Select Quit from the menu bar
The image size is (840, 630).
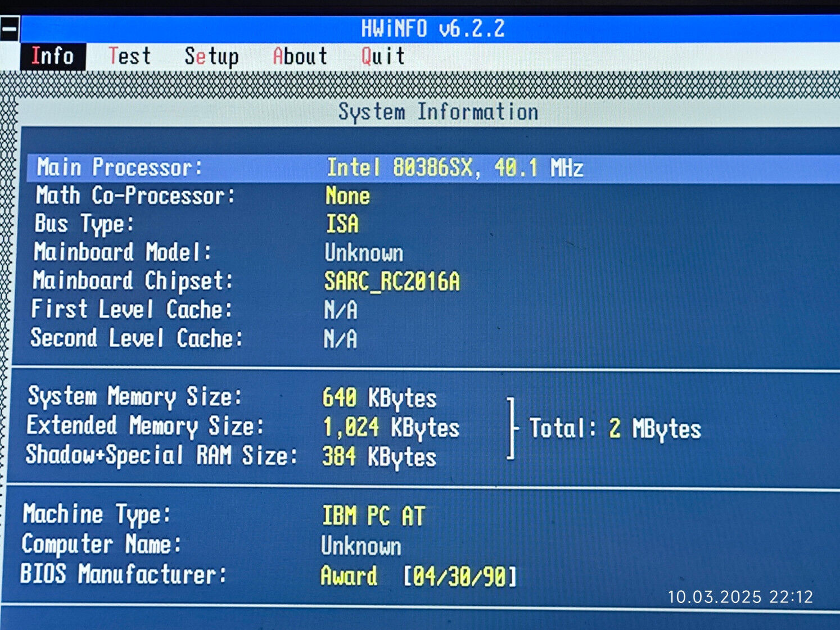click(x=382, y=56)
